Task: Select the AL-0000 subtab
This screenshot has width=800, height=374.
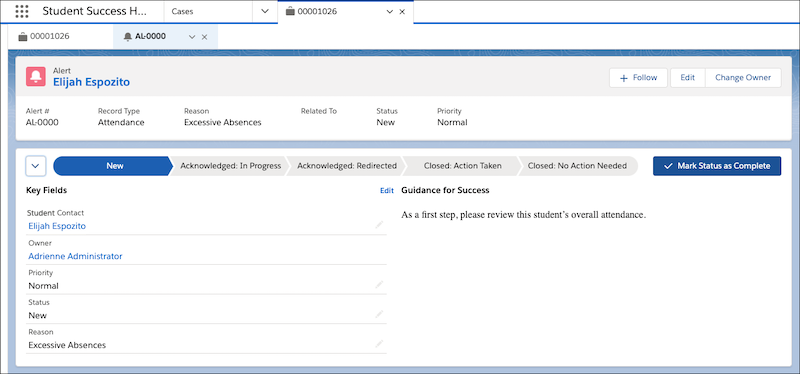Action: pyautogui.click(x=165, y=37)
